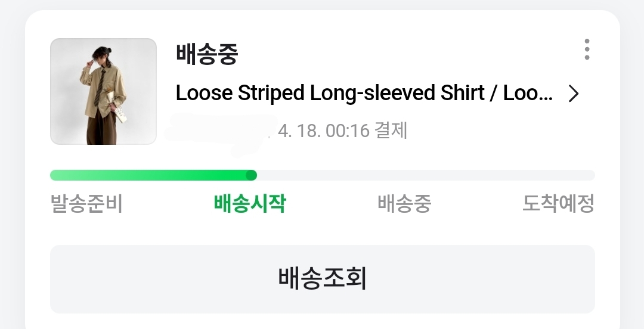Tap the bold 배송중 status heading
This screenshot has height=329, width=644.
(x=207, y=55)
